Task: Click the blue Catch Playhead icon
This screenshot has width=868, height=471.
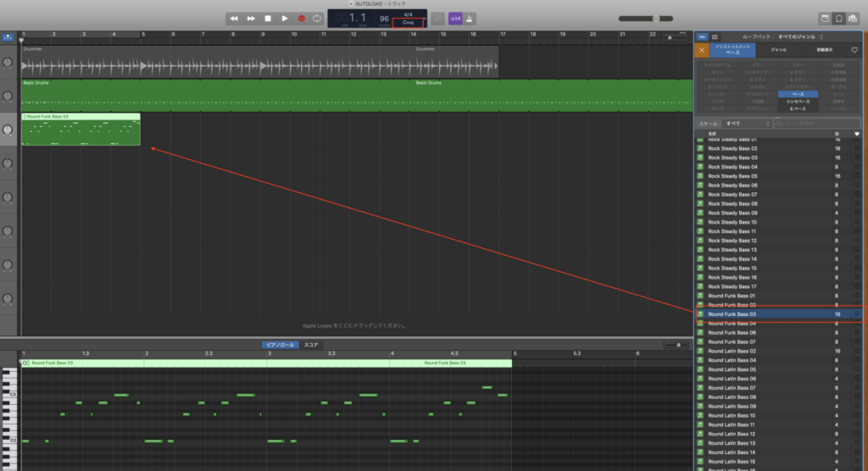Action: pyautogui.click(x=8, y=38)
